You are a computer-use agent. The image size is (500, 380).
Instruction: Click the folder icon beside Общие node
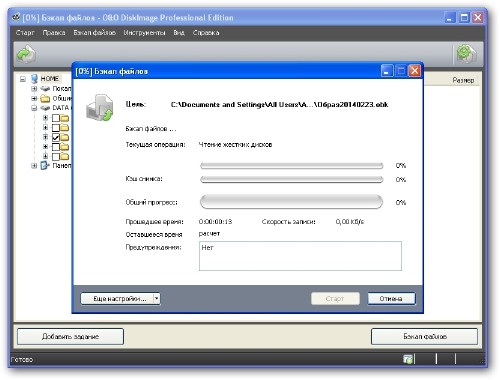(45, 98)
